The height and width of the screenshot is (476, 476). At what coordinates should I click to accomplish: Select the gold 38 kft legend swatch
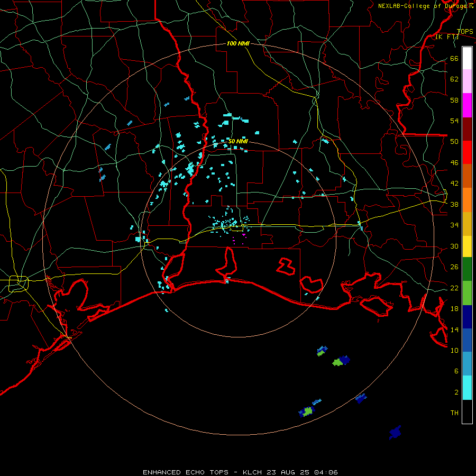[467, 224]
